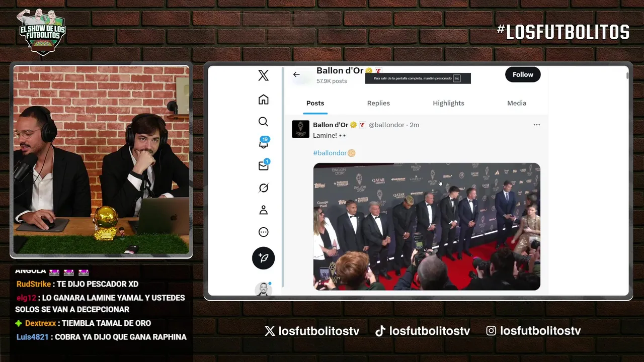
Task: Click the black compose Post button
Action: point(263,258)
